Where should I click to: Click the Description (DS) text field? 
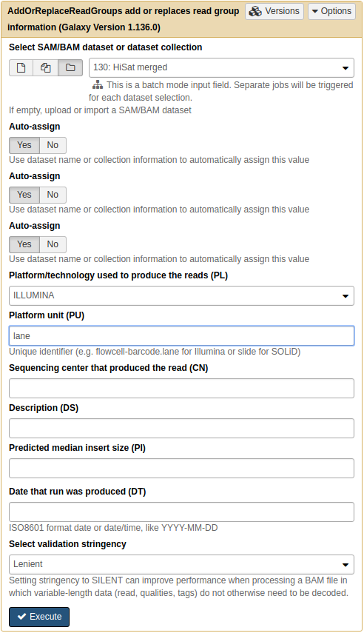click(x=181, y=429)
